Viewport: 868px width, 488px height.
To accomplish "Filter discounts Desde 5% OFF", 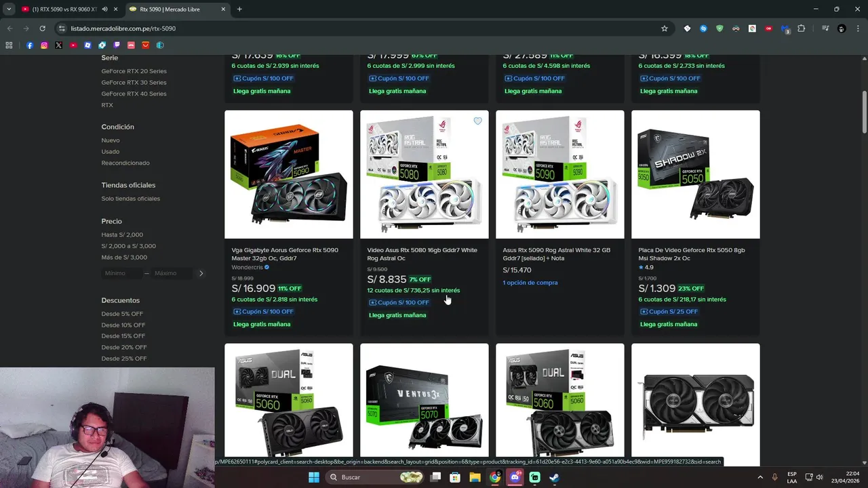I will tap(122, 314).
